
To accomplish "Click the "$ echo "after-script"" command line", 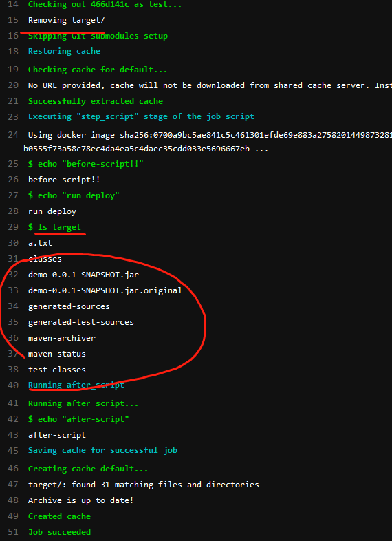I will click(78, 419).
